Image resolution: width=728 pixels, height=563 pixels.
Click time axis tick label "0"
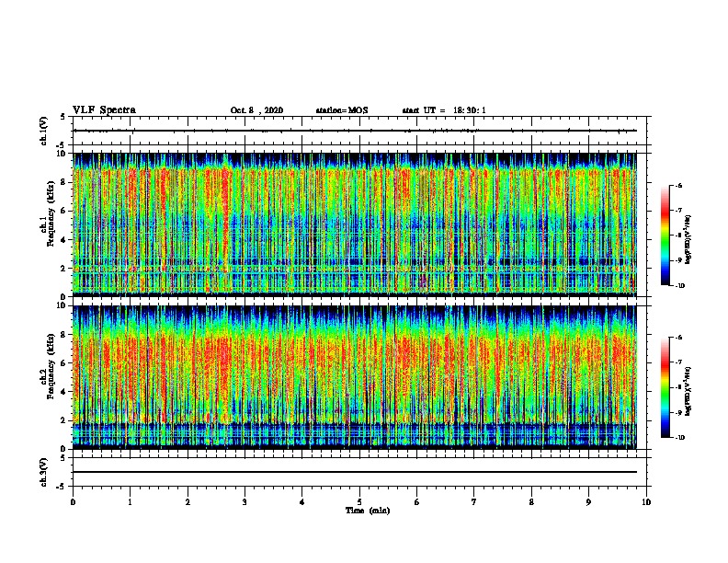click(x=73, y=502)
